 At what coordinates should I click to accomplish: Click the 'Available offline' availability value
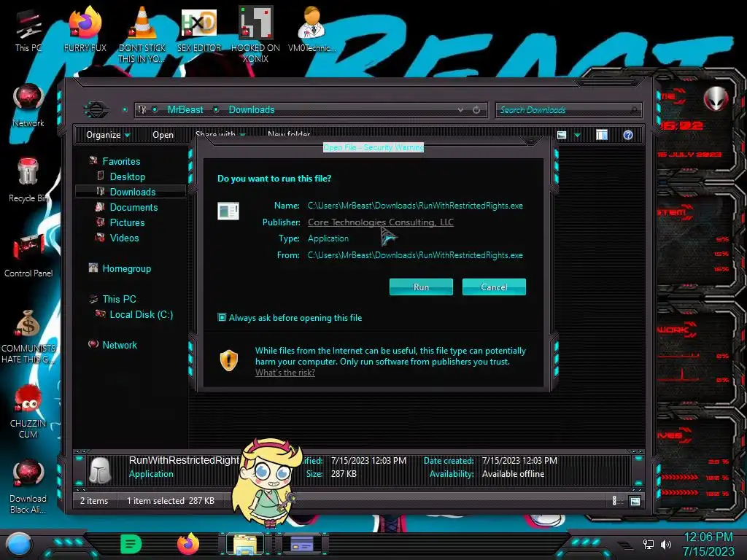(513, 474)
